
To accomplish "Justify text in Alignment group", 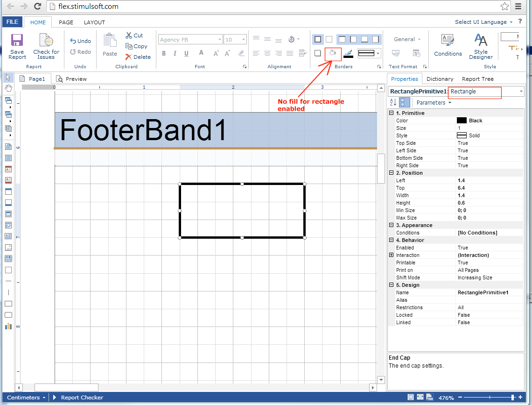I will coord(290,53).
